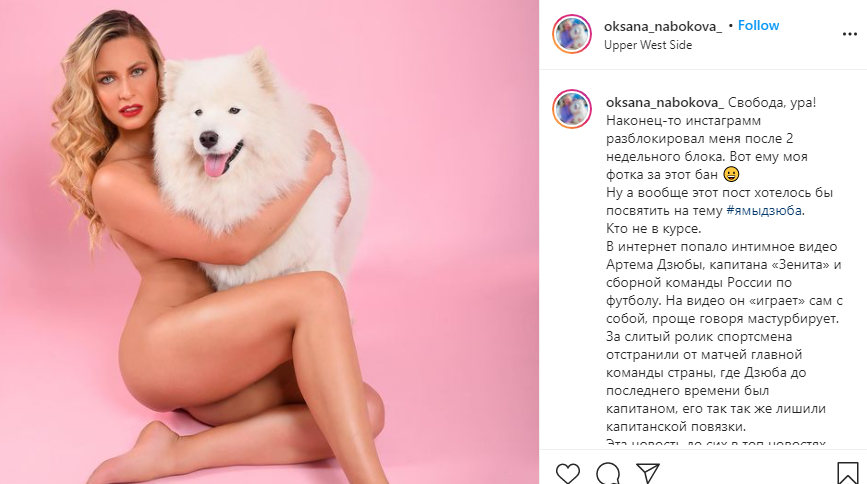Click the caption line "Кто не в курсе."
867x484 pixels.
(654, 228)
